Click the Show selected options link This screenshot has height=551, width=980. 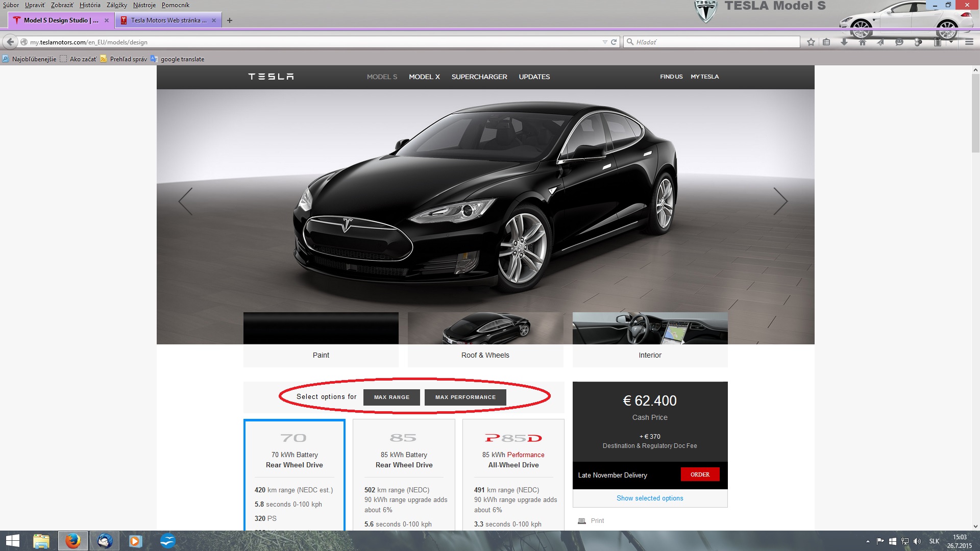(650, 498)
